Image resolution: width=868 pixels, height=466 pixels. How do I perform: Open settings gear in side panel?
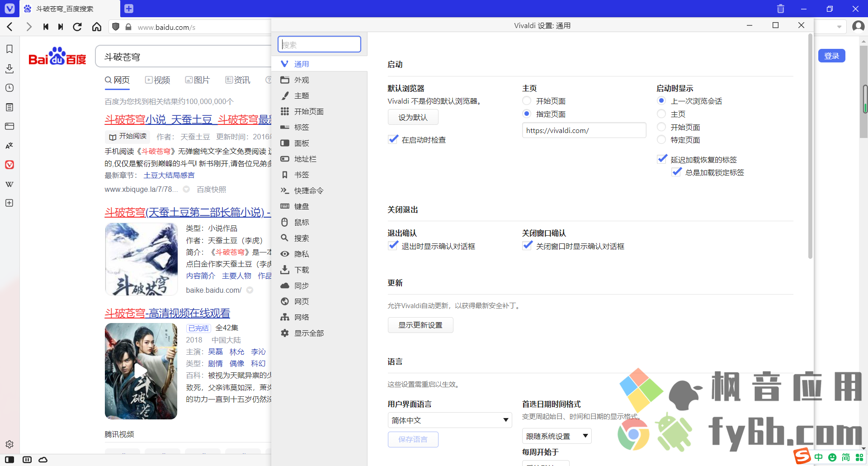click(9, 444)
